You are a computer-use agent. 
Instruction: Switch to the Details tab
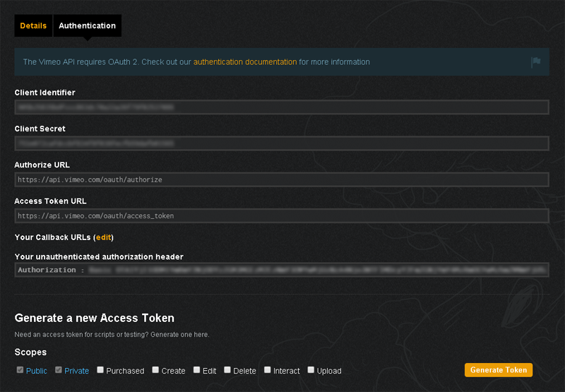[33, 26]
